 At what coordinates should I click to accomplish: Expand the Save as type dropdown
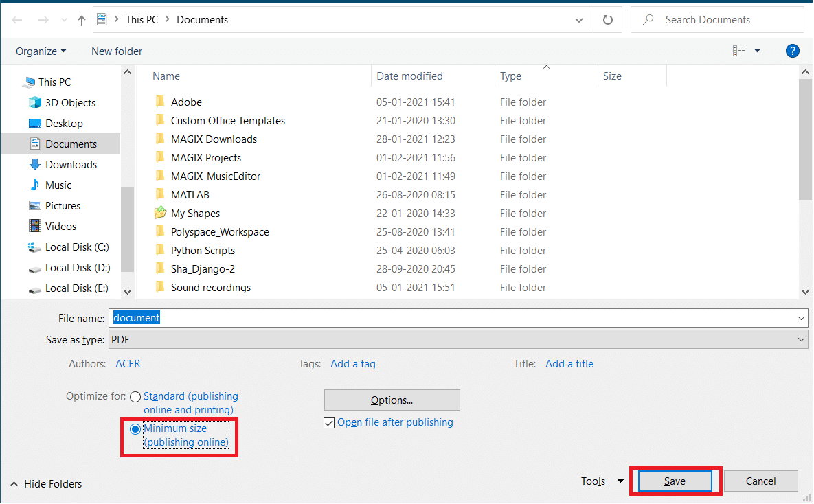[x=801, y=340]
